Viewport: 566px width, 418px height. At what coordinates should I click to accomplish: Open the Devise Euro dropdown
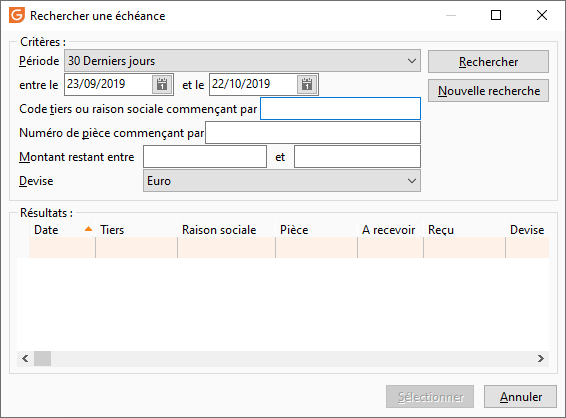coord(412,181)
